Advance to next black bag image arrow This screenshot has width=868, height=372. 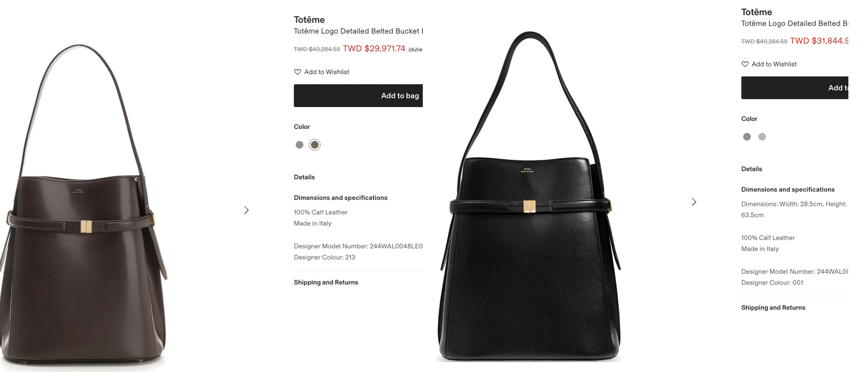coord(694,202)
